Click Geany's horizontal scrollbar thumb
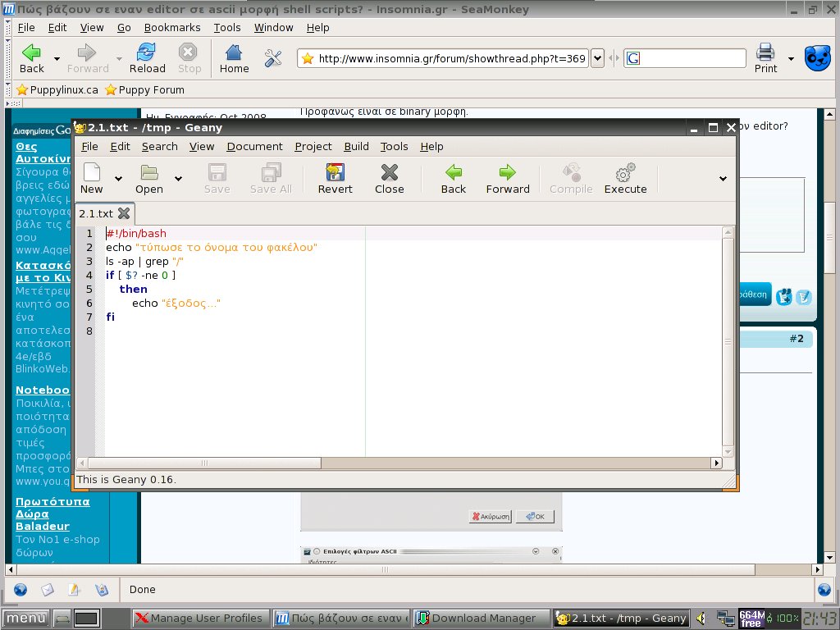The width and height of the screenshot is (840, 630). pyautogui.click(x=204, y=463)
